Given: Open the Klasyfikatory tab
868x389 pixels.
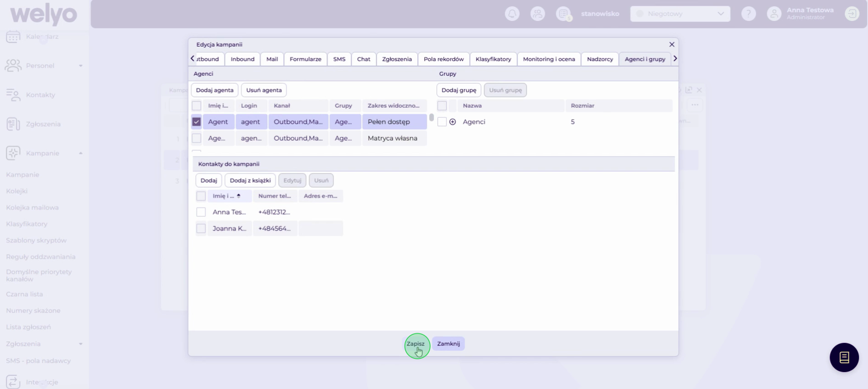Looking at the screenshot, I should pyautogui.click(x=494, y=59).
